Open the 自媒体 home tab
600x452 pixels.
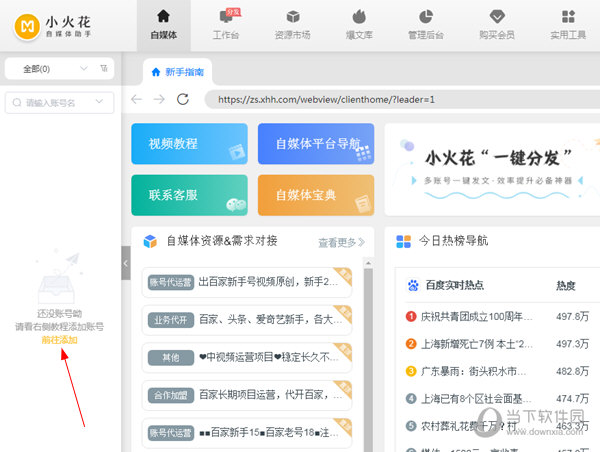coord(163,25)
